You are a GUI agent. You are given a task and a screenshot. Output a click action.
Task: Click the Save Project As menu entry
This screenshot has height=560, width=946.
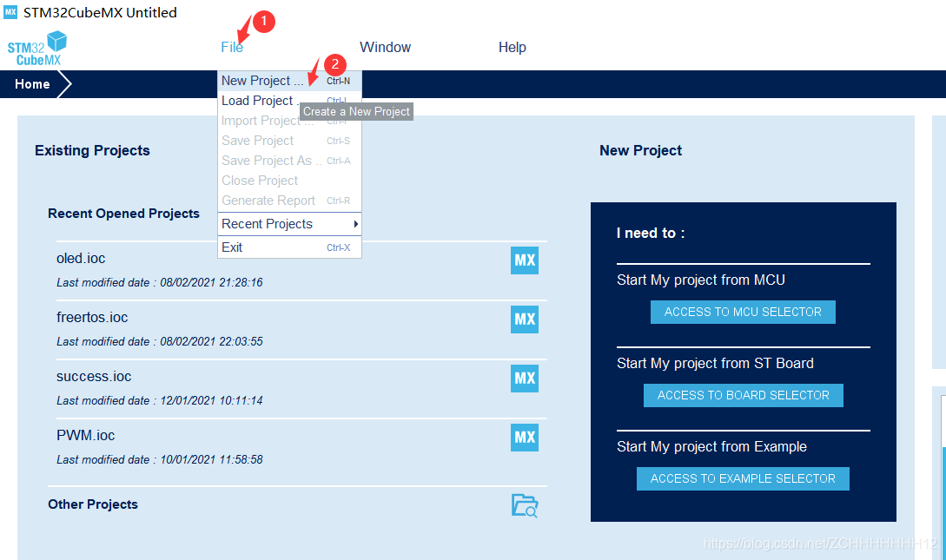click(289, 161)
